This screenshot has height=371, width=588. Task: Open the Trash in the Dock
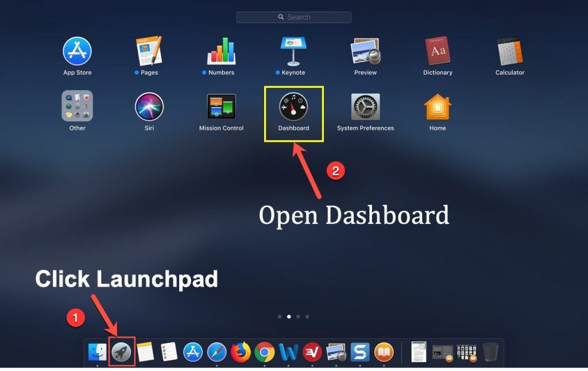click(x=490, y=352)
